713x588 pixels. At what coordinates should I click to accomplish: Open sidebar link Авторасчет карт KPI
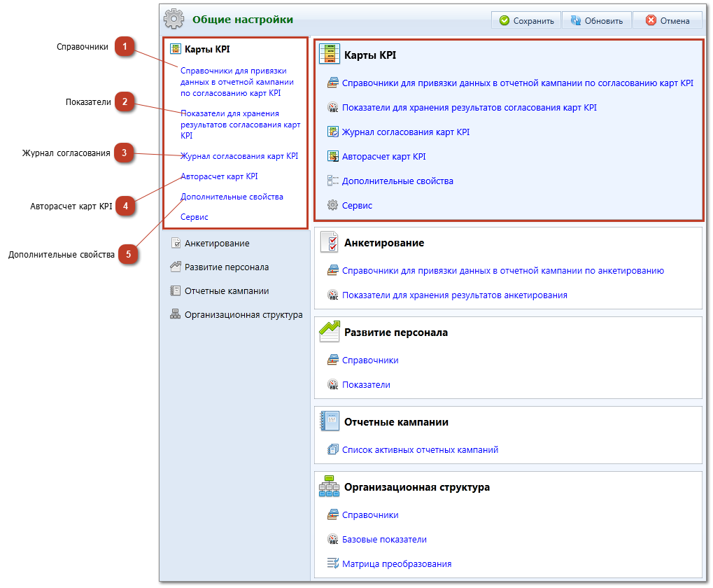(x=219, y=176)
